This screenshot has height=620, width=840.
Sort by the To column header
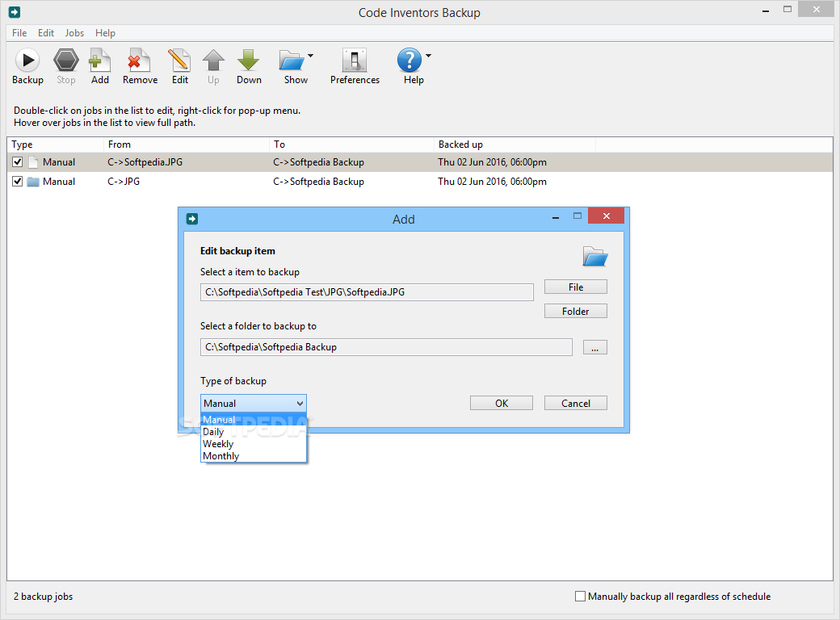[351, 145]
